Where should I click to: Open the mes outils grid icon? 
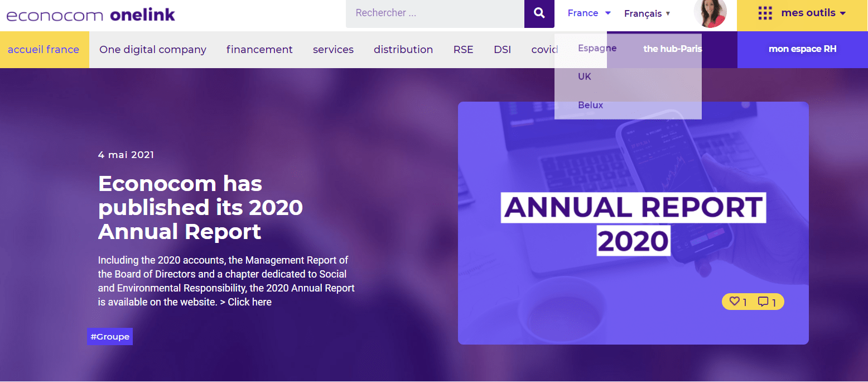point(765,13)
